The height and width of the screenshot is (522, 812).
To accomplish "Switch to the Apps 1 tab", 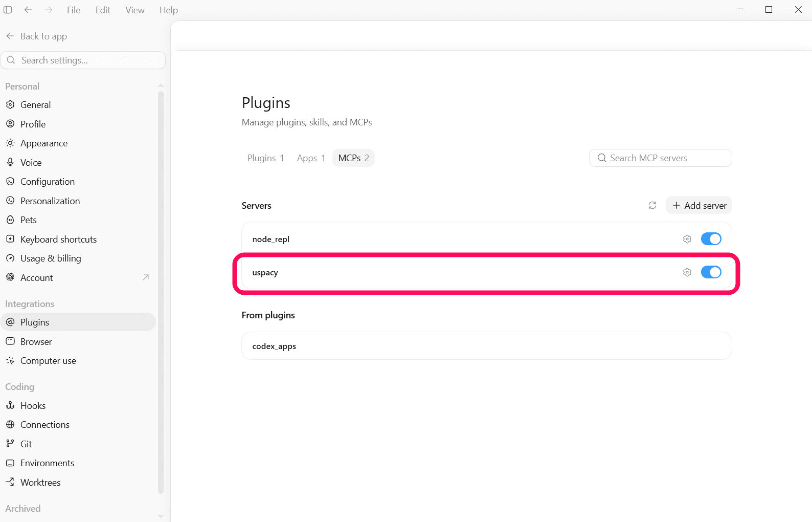I will point(311,158).
